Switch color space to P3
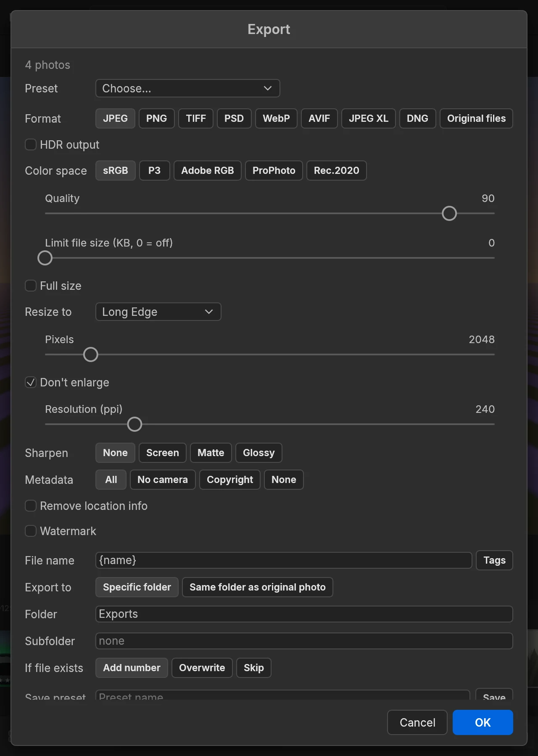The image size is (538, 756). 154,171
